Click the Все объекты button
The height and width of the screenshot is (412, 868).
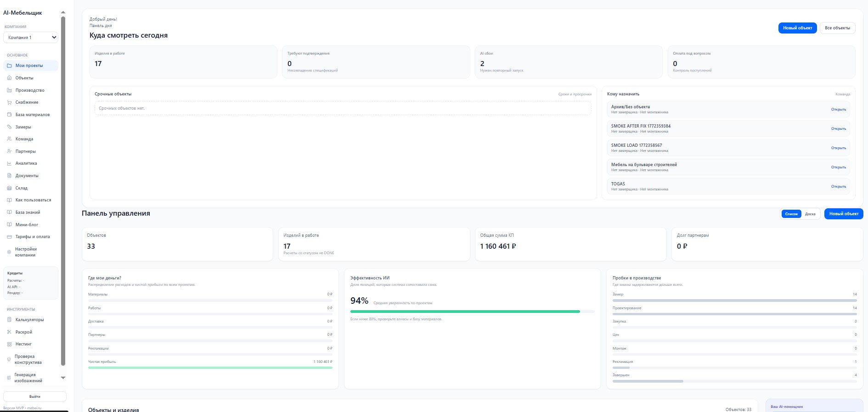tap(837, 28)
